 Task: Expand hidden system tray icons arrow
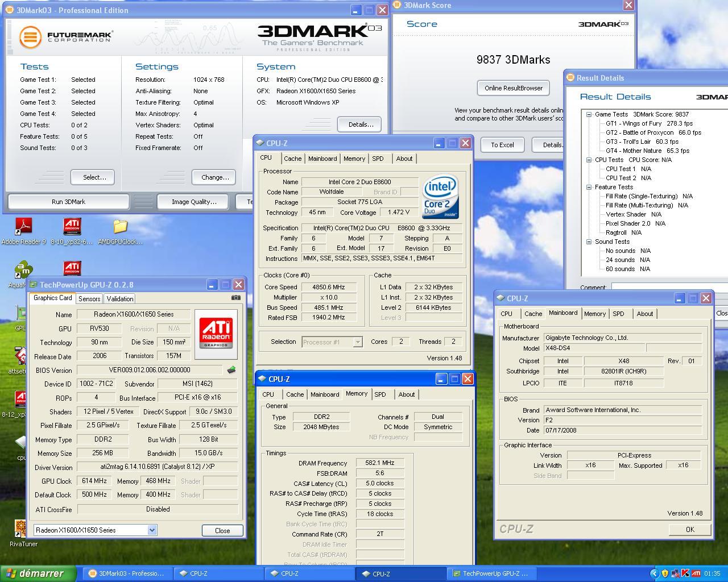[655, 573]
